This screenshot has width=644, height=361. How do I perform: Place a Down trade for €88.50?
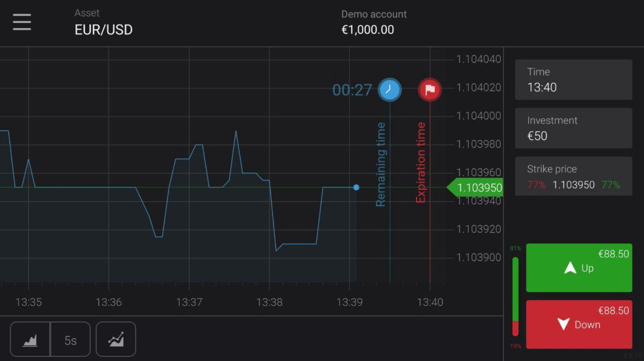pos(579,325)
